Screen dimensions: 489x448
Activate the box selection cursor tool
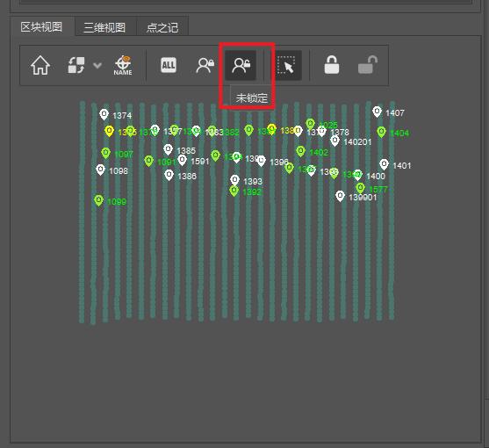pyautogui.click(x=286, y=65)
